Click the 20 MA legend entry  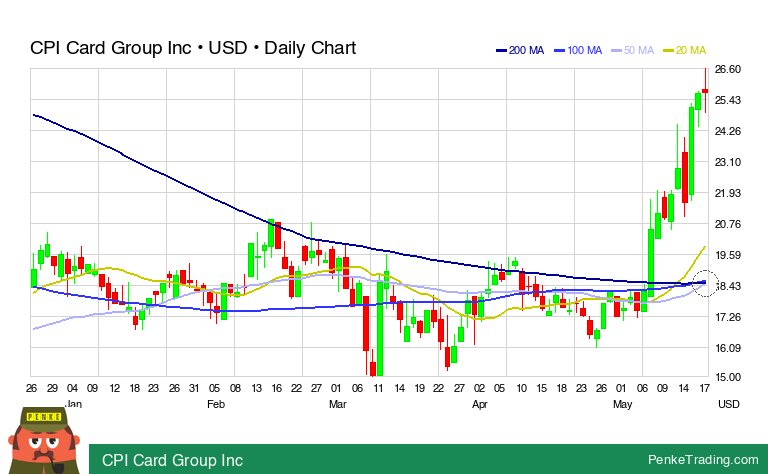click(x=685, y=50)
